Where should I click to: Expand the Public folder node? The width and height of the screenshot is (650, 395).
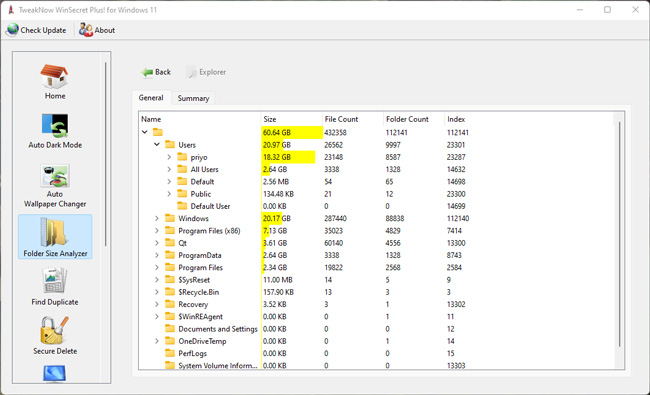[169, 194]
